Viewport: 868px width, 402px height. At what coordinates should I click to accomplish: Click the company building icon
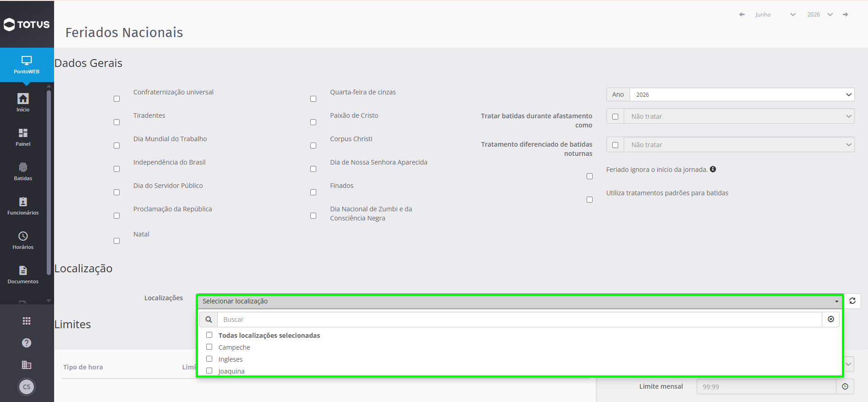point(27,365)
